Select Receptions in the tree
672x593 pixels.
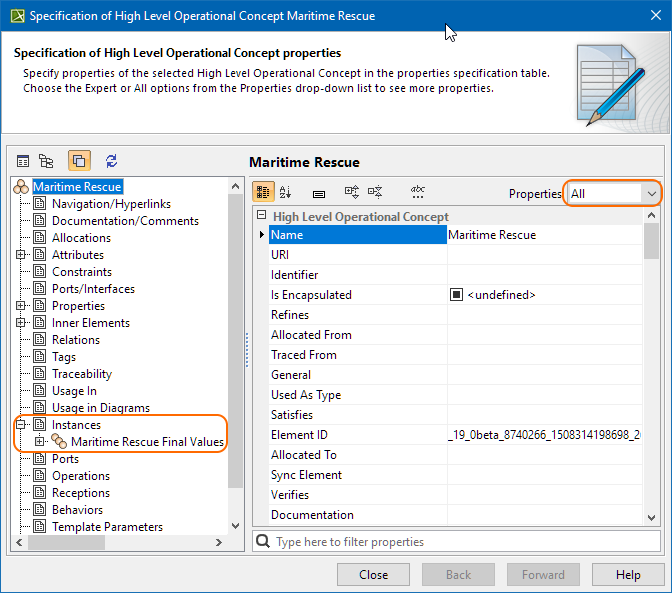click(x=81, y=493)
